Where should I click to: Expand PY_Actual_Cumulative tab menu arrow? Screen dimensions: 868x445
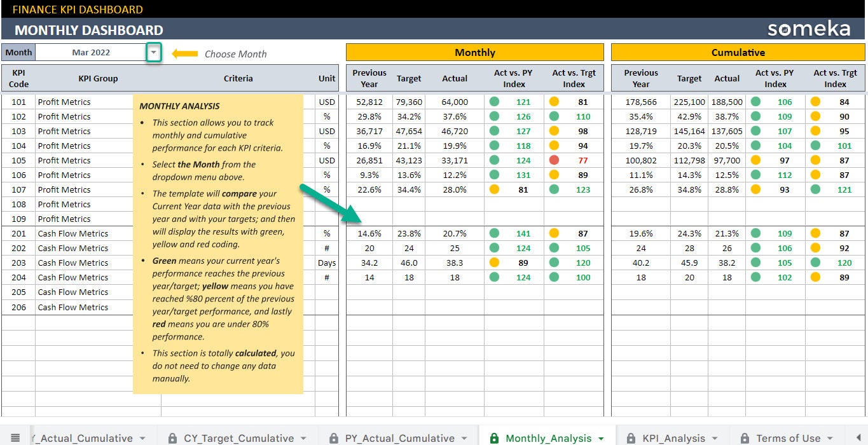(x=464, y=438)
